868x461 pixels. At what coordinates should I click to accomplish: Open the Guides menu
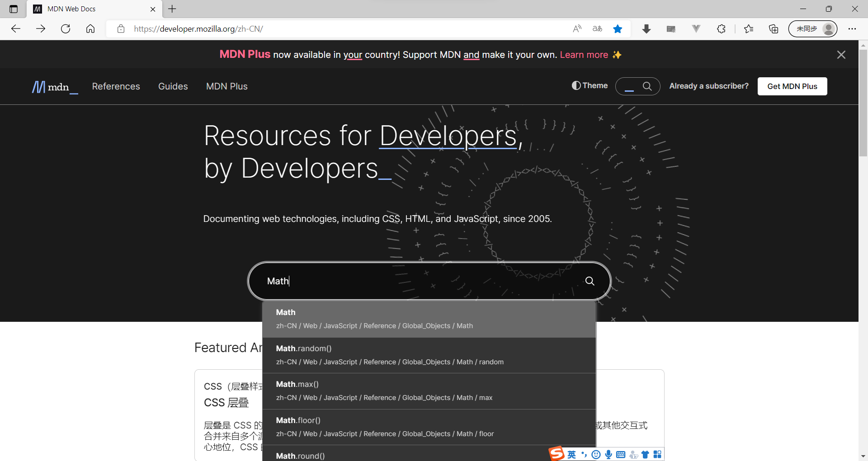point(173,86)
